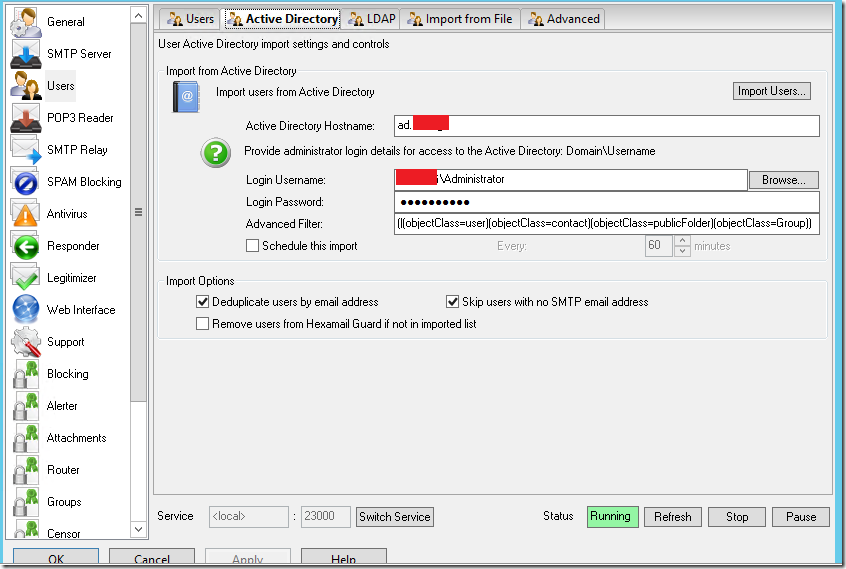846x569 pixels.
Task: Select the Alerter padlock icon
Action: coord(25,406)
